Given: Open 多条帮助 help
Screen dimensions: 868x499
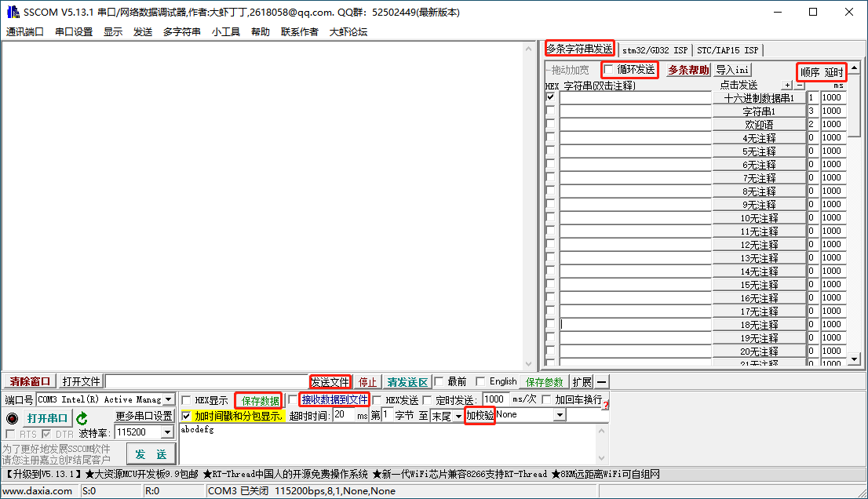Looking at the screenshot, I should click(x=688, y=70).
